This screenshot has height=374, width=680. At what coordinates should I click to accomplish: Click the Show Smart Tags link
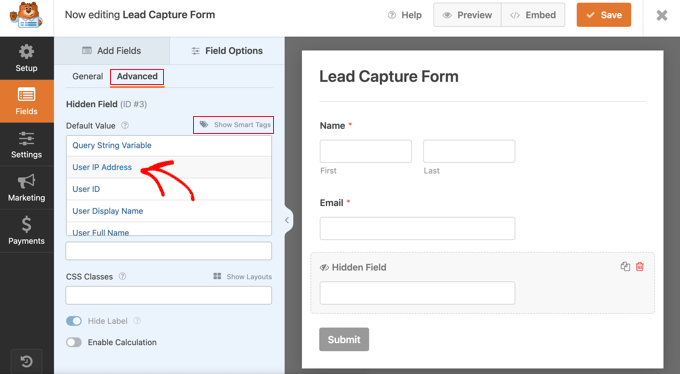(235, 125)
